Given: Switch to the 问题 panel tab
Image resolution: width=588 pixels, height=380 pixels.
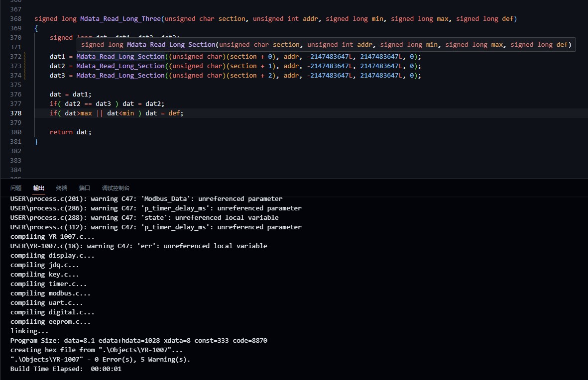Looking at the screenshot, I should [16, 188].
